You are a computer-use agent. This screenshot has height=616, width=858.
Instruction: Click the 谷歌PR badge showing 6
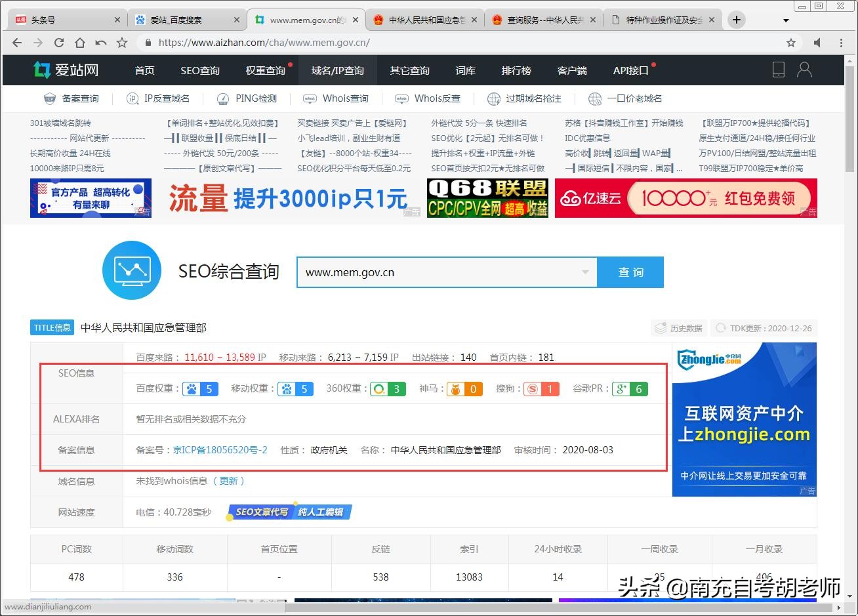point(630,389)
